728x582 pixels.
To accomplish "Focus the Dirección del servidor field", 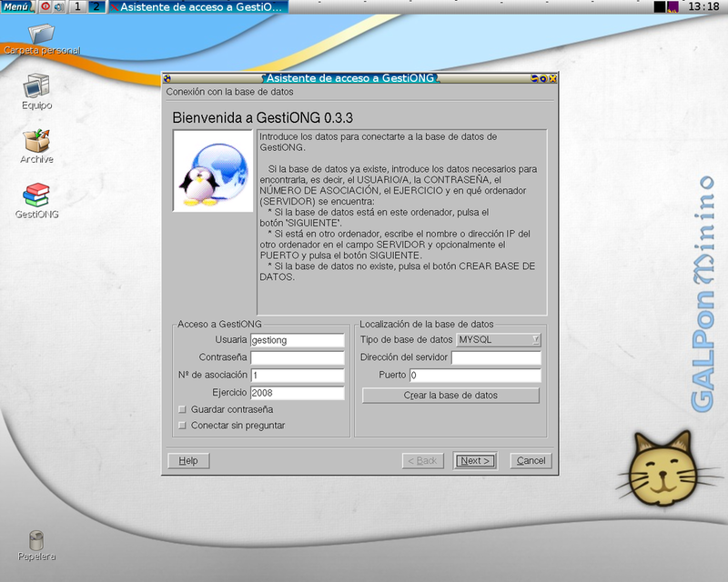I will (496, 357).
